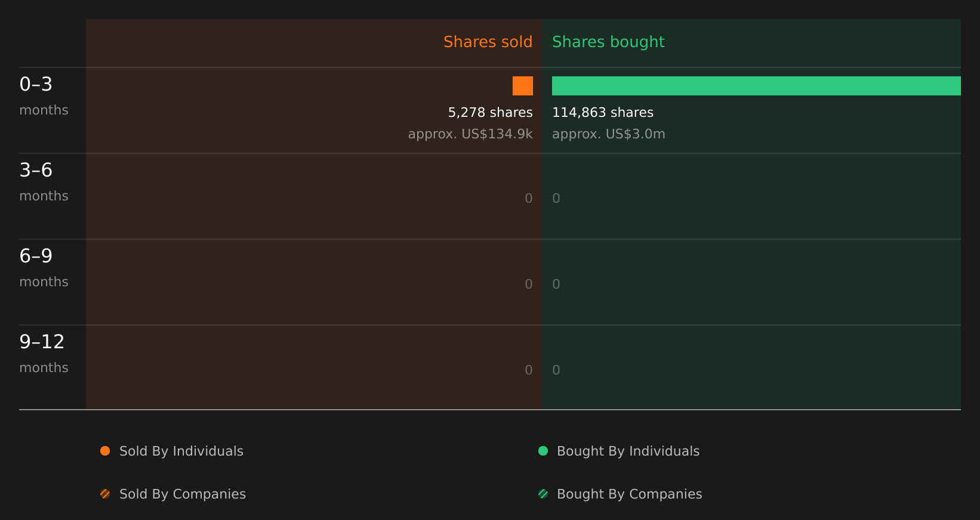The image size is (980, 520).
Task: Click the Shares bought column header
Action: (x=608, y=42)
